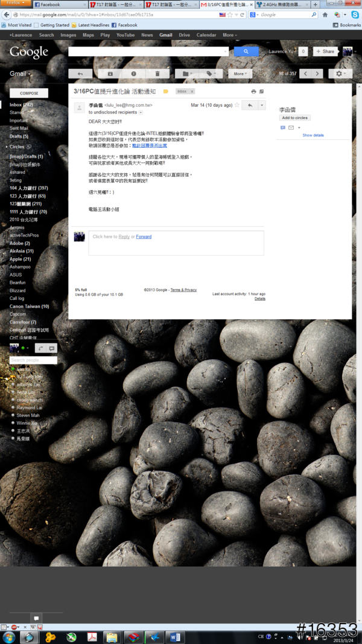
Task: Click the chat bubble icon in contact panel
Action: tap(283, 128)
